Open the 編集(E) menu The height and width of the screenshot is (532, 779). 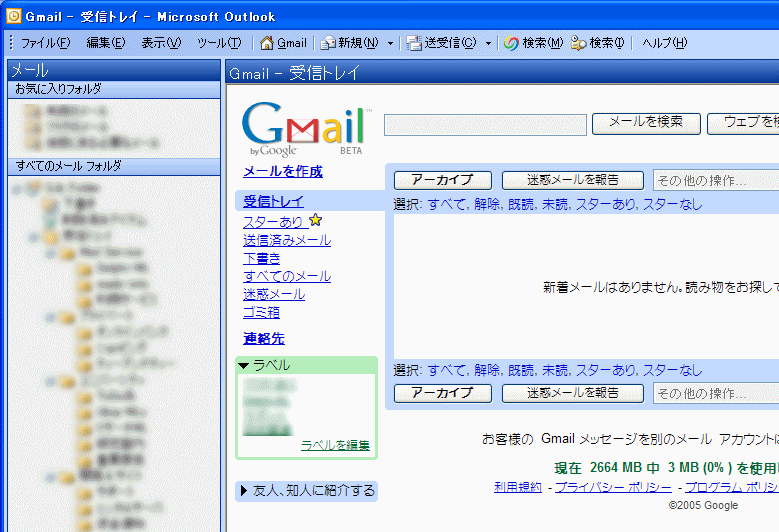click(106, 43)
